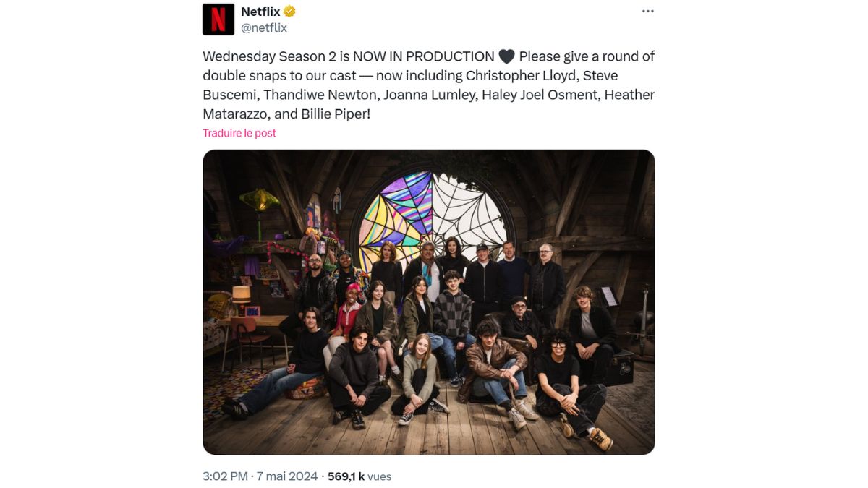Click the 'Traduire le post' link
Screen dimensions: 868x488
239,133
